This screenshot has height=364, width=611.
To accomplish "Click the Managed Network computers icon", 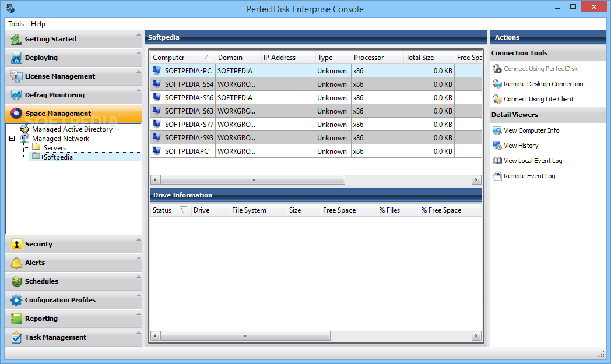I will coord(24,138).
